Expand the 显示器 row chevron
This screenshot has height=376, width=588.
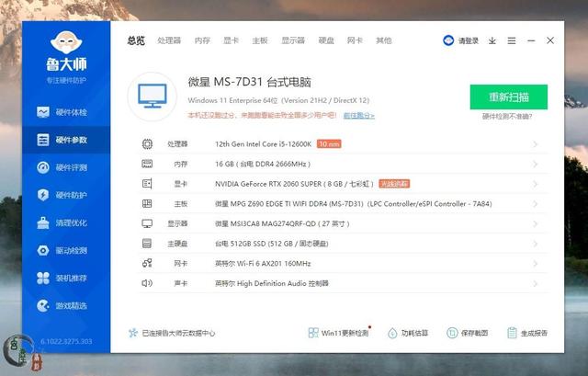[535, 223]
